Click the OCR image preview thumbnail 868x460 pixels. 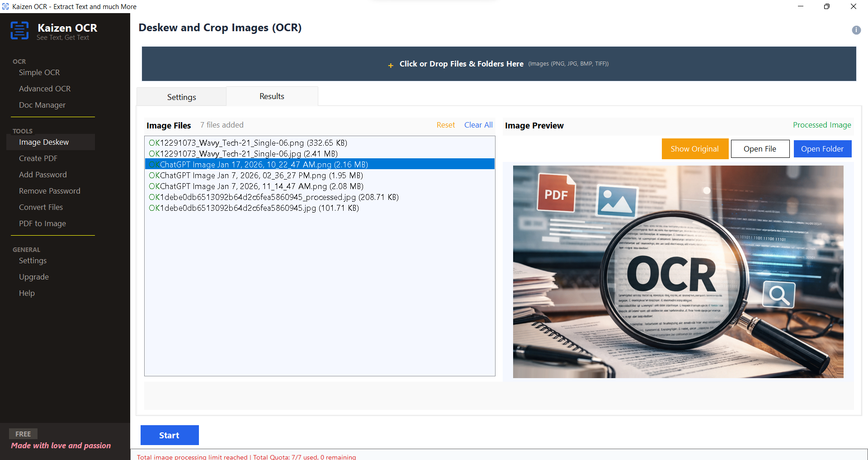click(678, 270)
